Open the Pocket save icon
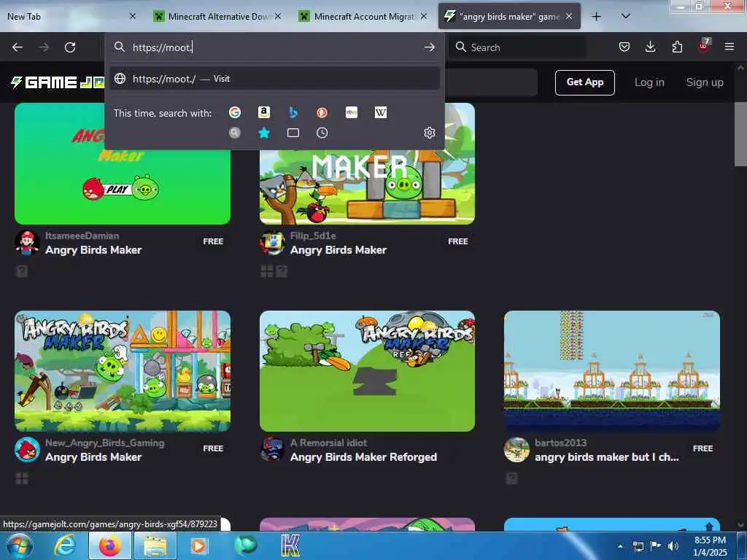 [624, 47]
